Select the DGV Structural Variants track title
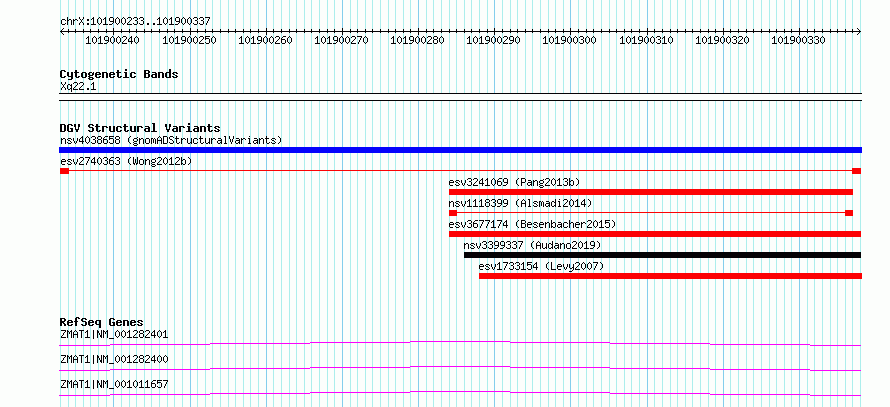890x407 pixels. [140, 128]
